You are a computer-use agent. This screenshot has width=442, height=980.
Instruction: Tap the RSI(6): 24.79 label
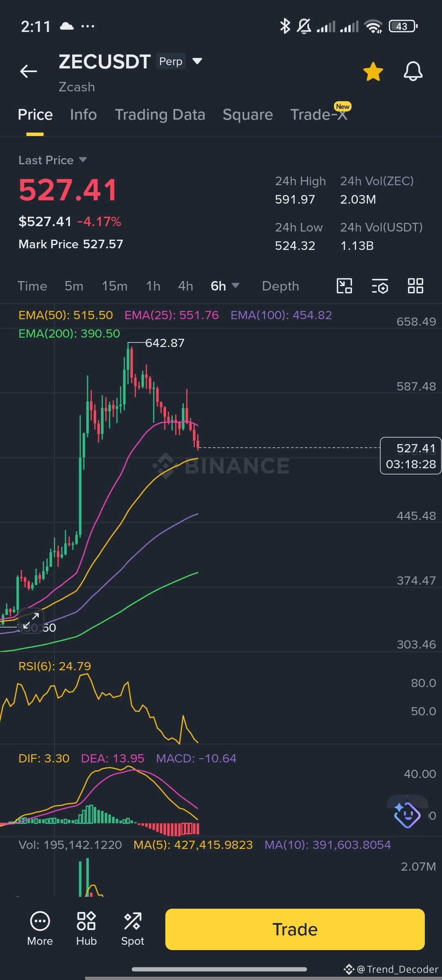54,666
